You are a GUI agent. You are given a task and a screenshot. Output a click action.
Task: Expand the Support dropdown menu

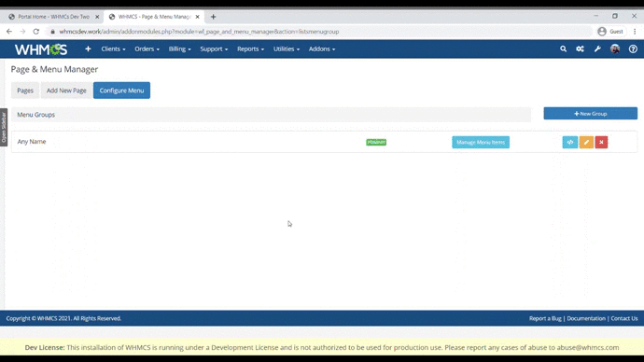[x=214, y=49]
